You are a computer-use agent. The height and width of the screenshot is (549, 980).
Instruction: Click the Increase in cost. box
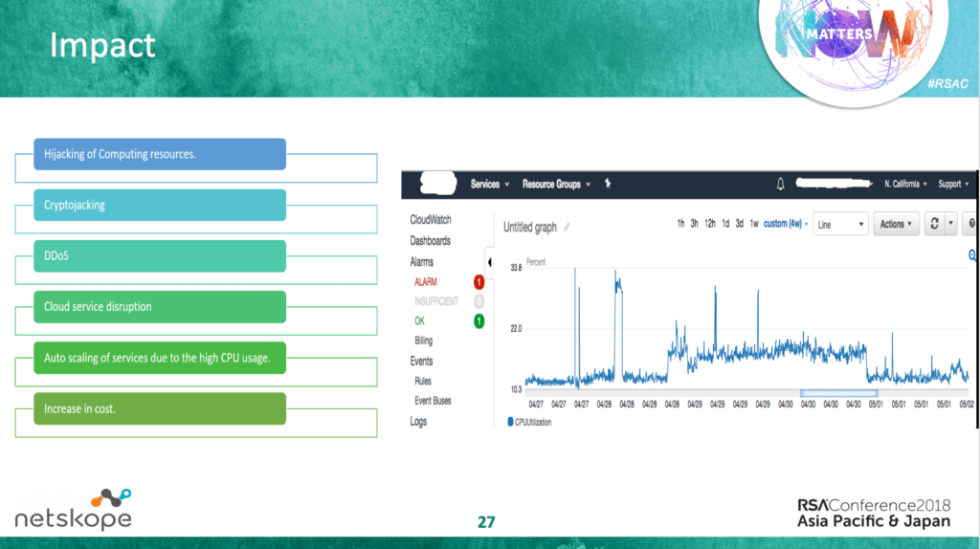pos(160,408)
